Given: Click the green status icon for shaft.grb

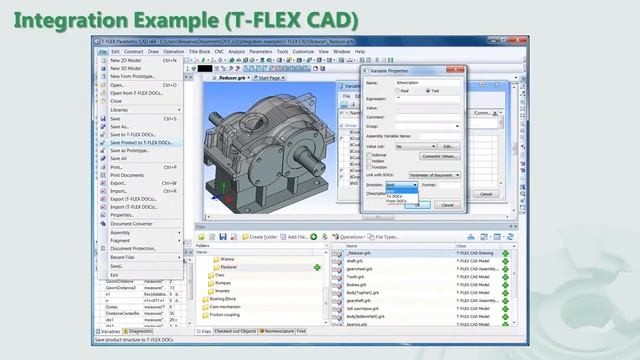Looking at the screenshot, I should (505, 261).
